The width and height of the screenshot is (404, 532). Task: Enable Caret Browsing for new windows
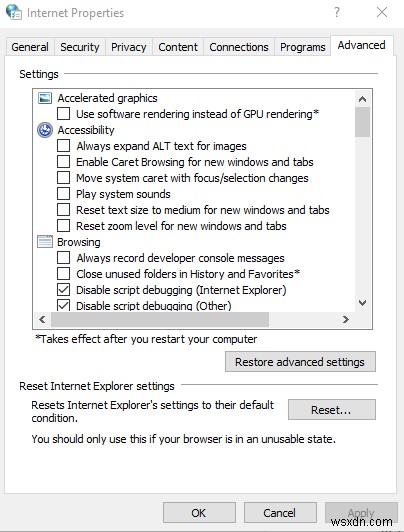pos(63,162)
